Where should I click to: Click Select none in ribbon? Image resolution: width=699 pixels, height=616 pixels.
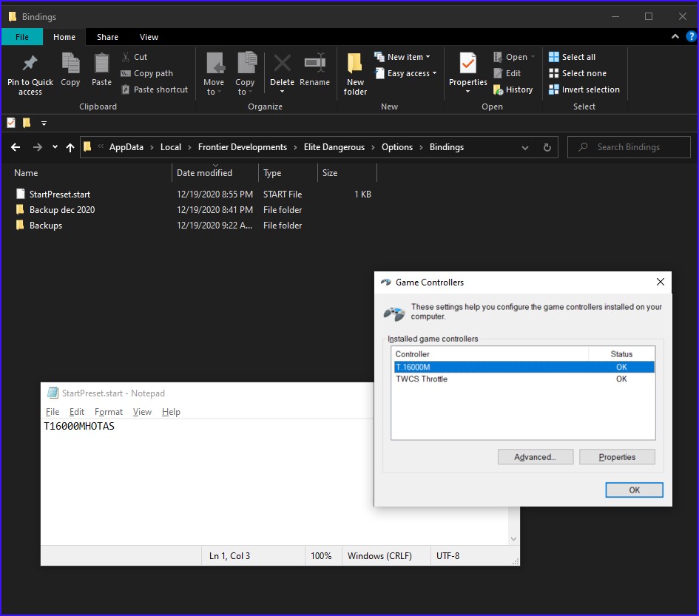[577, 73]
